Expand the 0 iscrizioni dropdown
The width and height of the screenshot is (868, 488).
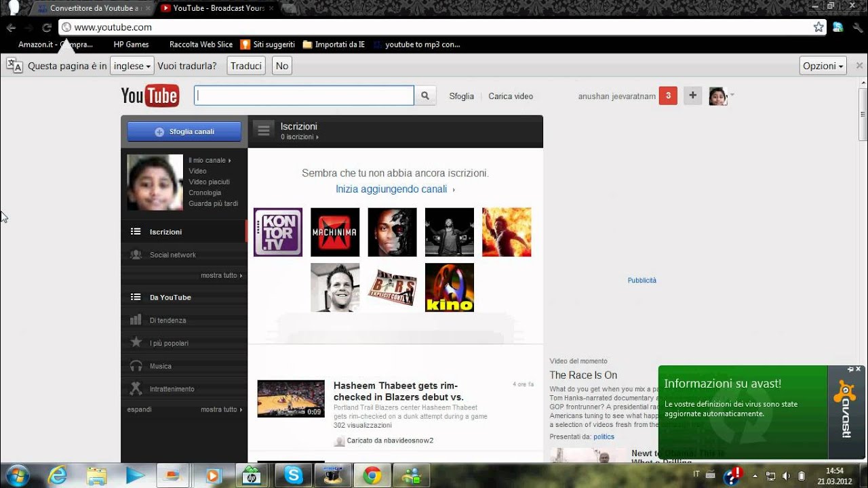[x=300, y=137]
